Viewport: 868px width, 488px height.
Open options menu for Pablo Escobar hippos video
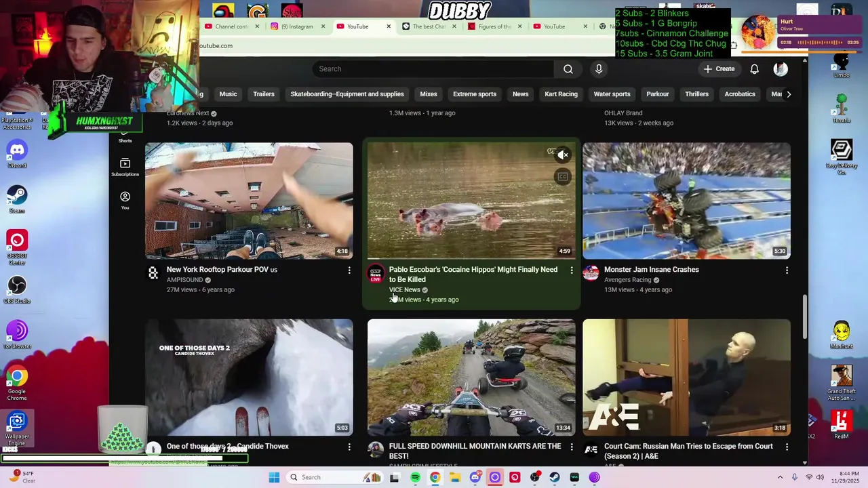click(572, 270)
